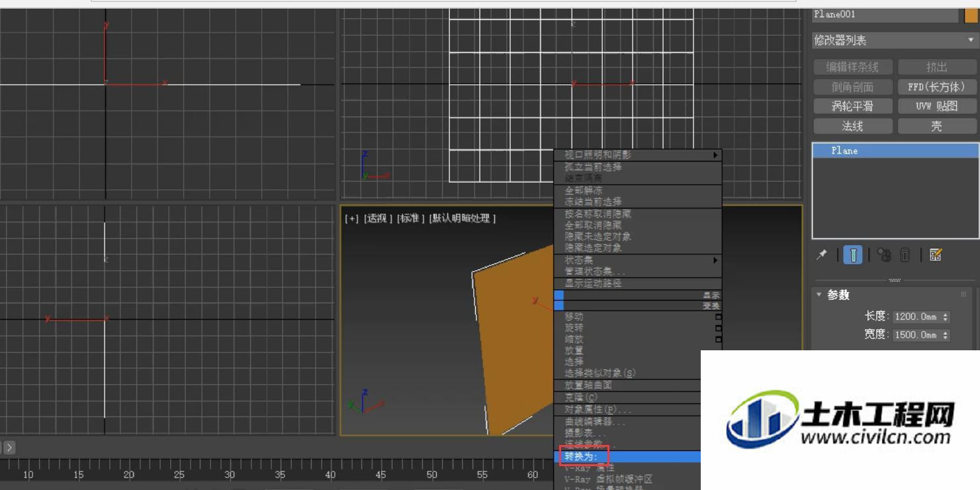
Task: Click the 变换 quad menu header
Action: coord(711,307)
